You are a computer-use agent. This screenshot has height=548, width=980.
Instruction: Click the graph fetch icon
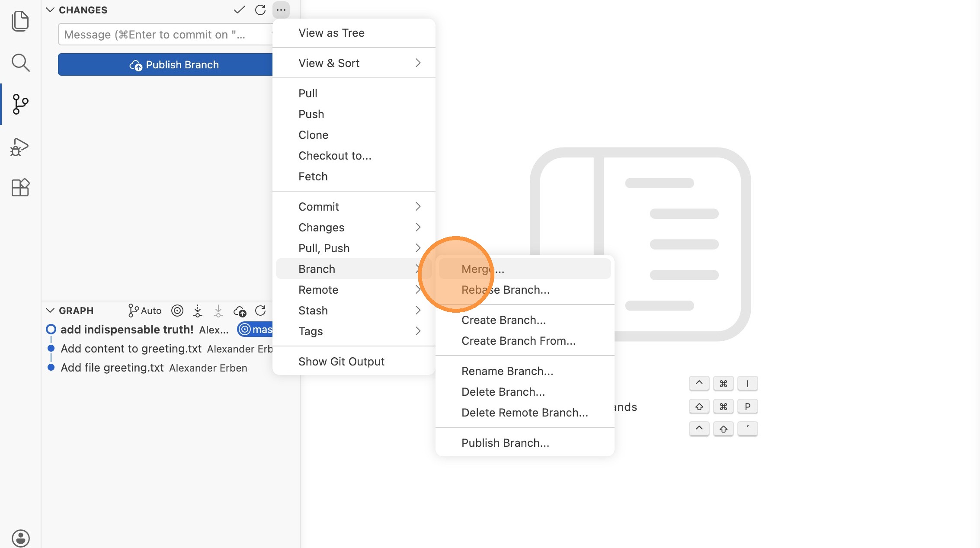[x=198, y=311]
